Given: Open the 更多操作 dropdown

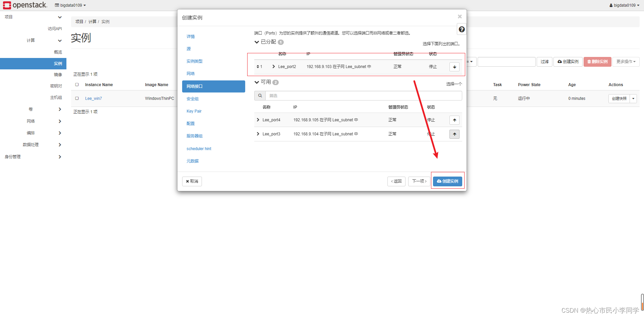Looking at the screenshot, I should pos(626,62).
